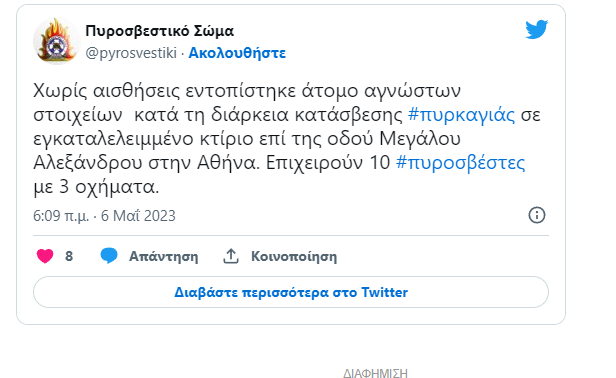
Task: Click the ΔΙΑΦΗΜΙΣΗ label below the tweet
Action: click(x=375, y=373)
